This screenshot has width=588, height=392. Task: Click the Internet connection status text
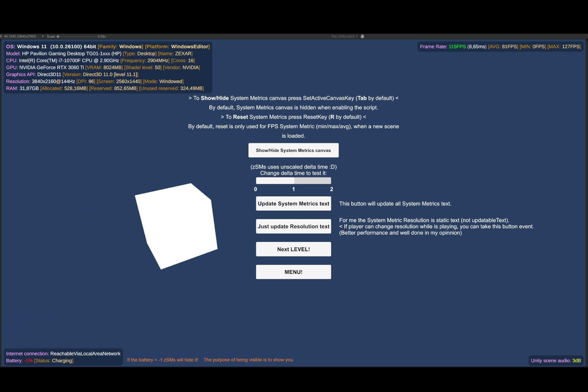pyautogui.click(x=63, y=354)
